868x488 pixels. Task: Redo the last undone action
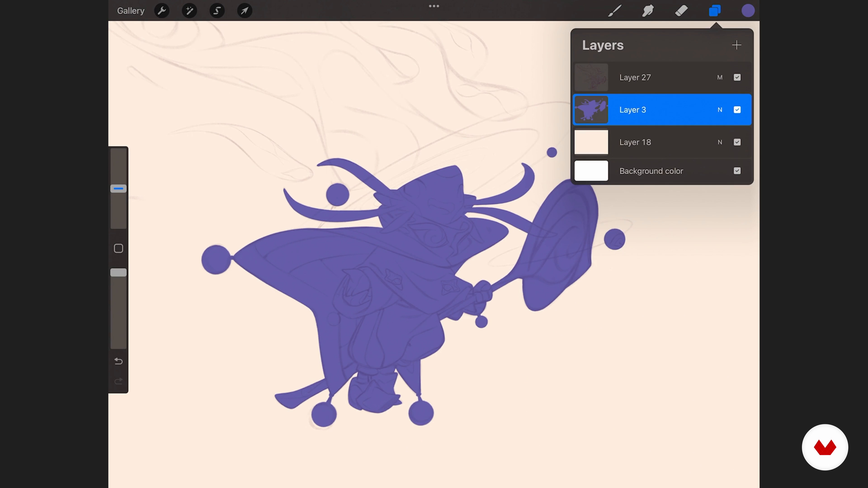pyautogui.click(x=118, y=381)
